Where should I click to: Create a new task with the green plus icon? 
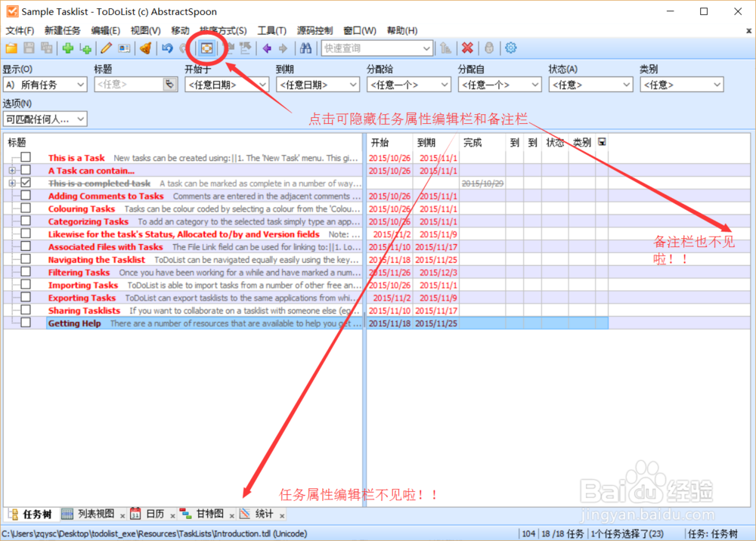69,48
